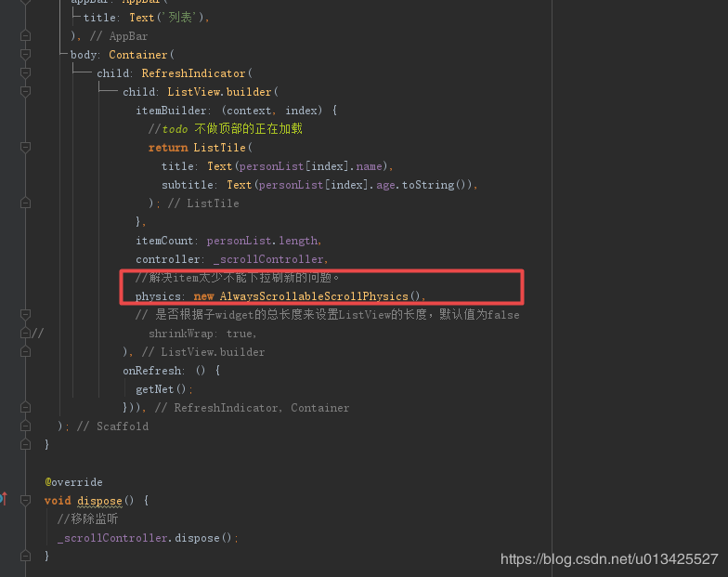Click 'ListView.builder' in the child line
The image size is (728, 577).
click(x=219, y=92)
